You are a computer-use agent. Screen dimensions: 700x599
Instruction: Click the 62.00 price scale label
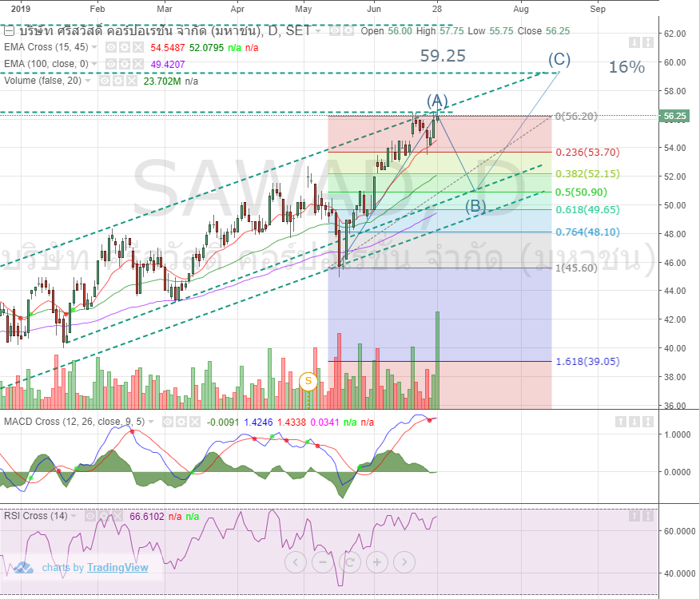[674, 34]
